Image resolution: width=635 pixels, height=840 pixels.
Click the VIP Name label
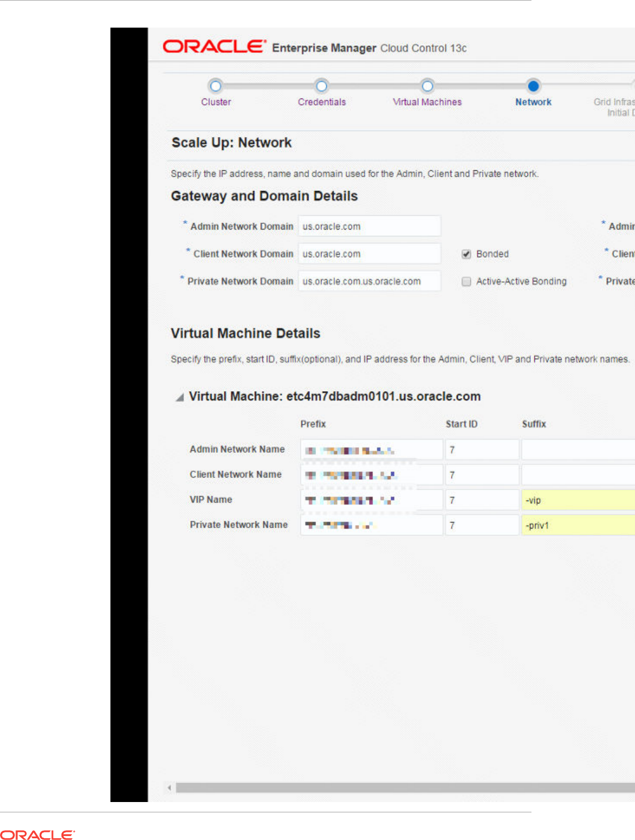pos(211,499)
